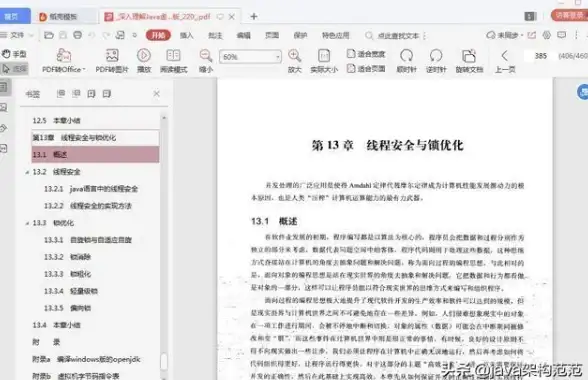Viewport: 588px width, 380px height.
Task: Select bookmark 13.1 概述
Action: pos(95,155)
